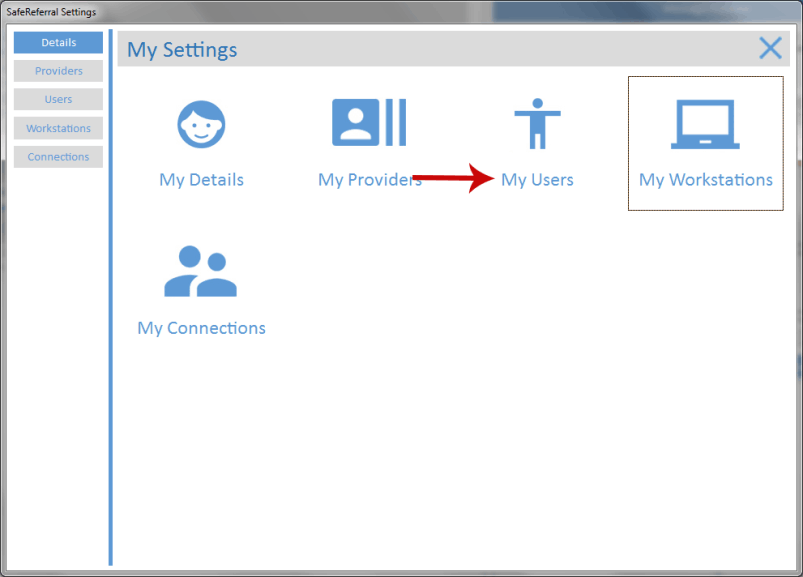
Task: Open the My Details text link
Action: [x=201, y=180]
